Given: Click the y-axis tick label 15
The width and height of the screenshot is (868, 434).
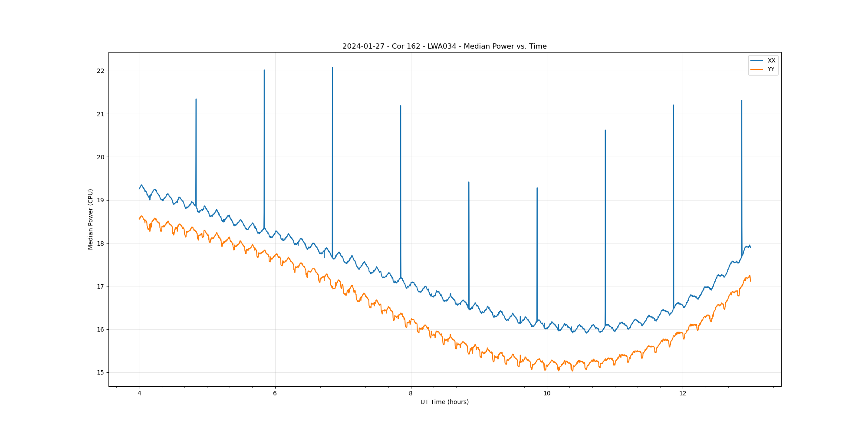Looking at the screenshot, I should tap(101, 372).
